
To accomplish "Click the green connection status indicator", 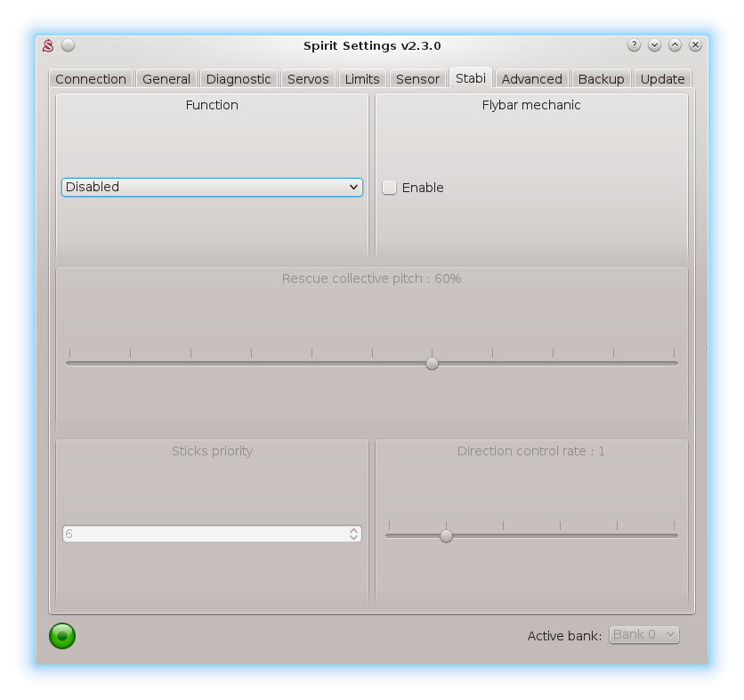I will click(62, 635).
